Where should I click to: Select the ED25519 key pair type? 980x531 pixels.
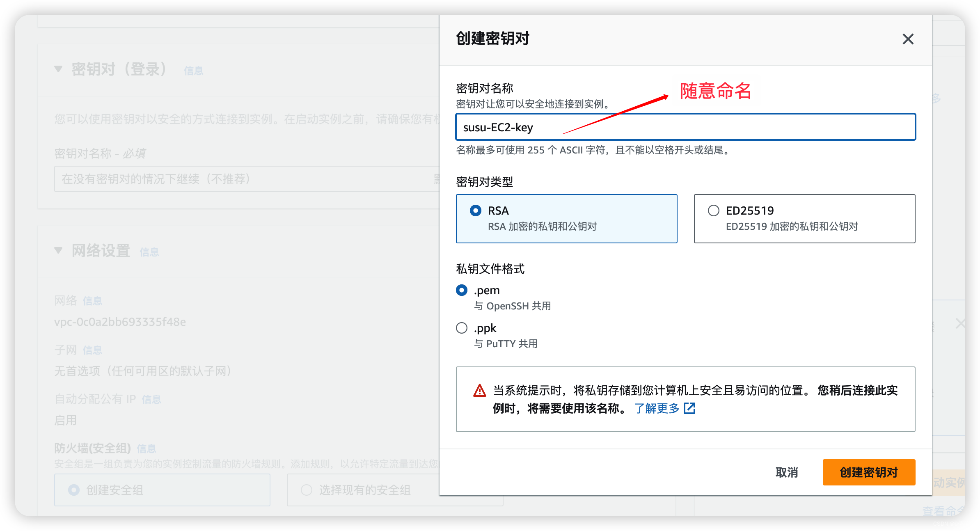tap(714, 211)
